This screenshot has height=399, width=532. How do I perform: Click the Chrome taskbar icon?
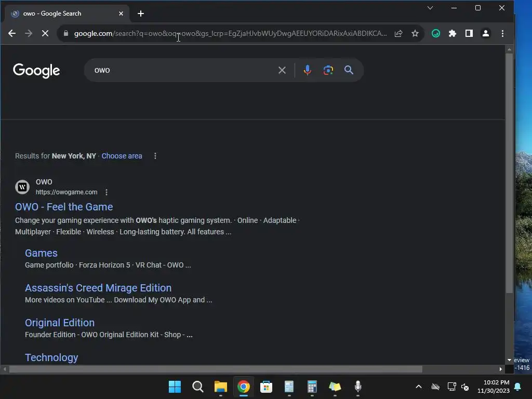[x=243, y=387]
